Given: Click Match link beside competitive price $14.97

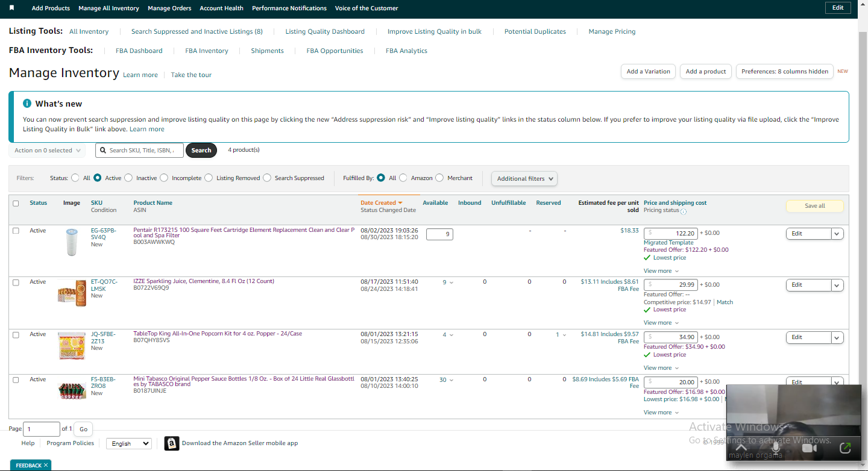Looking at the screenshot, I should pyautogui.click(x=725, y=302).
